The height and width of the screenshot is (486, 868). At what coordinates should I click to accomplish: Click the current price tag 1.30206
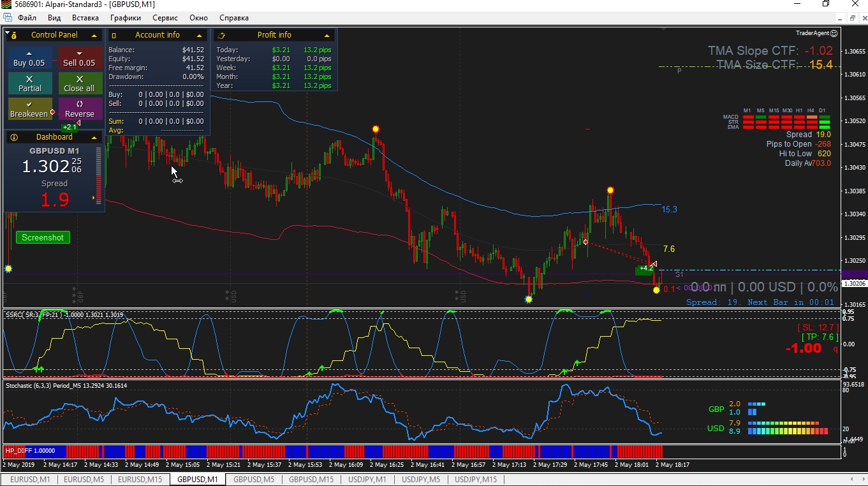coord(854,283)
